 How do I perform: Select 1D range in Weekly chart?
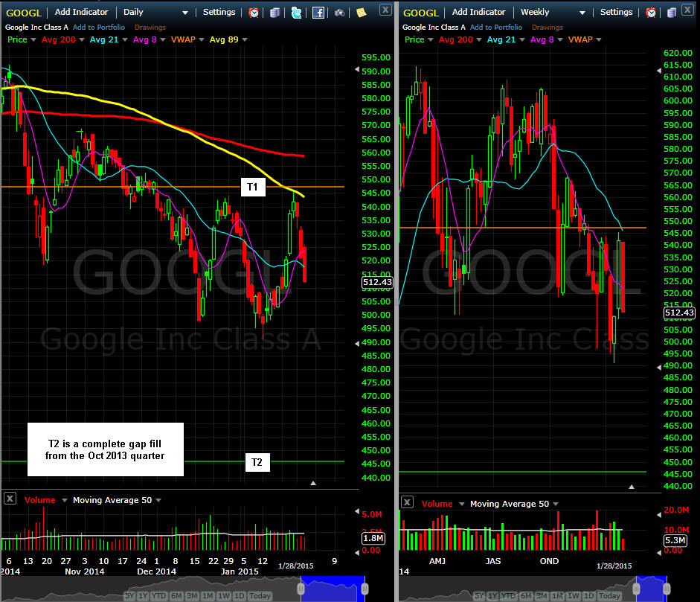click(x=589, y=596)
